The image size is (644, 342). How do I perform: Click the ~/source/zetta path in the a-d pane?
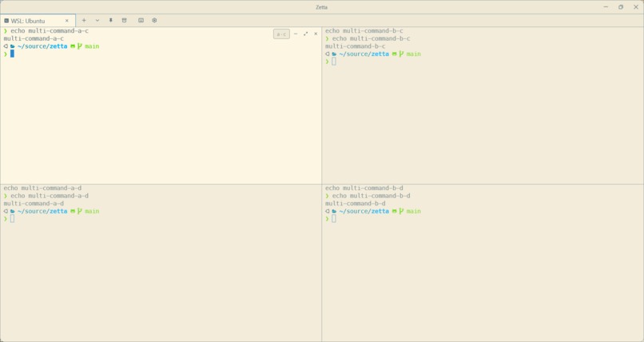click(42, 212)
